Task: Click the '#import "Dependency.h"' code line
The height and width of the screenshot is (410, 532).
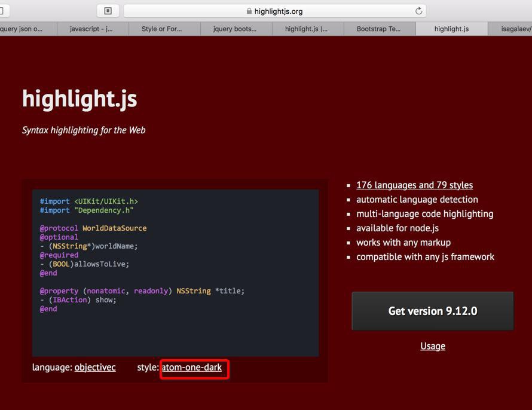Action: [x=87, y=210]
